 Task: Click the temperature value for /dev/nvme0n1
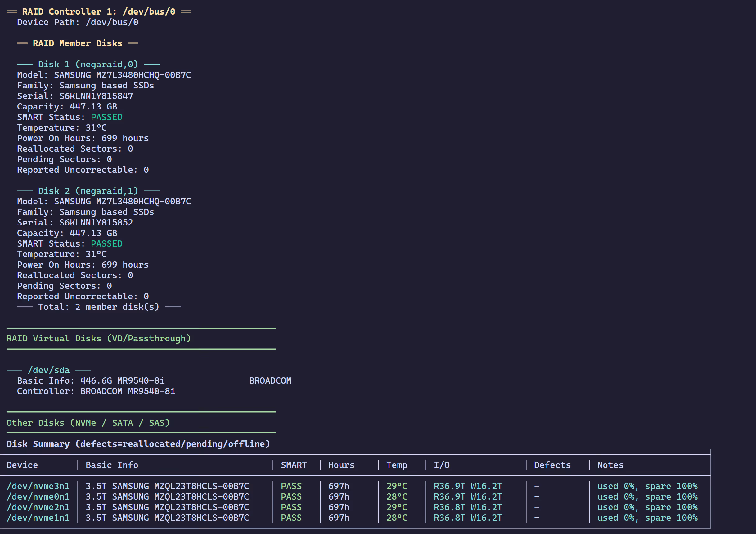click(x=397, y=496)
